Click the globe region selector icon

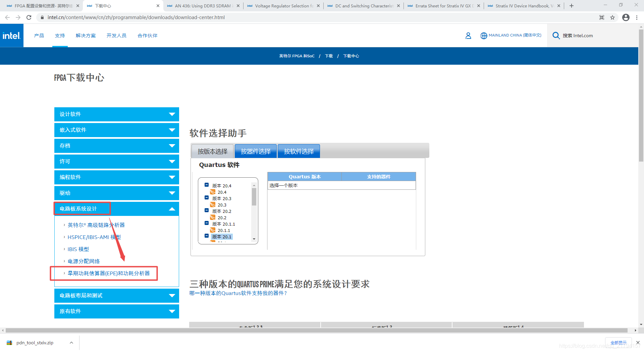[x=484, y=36]
